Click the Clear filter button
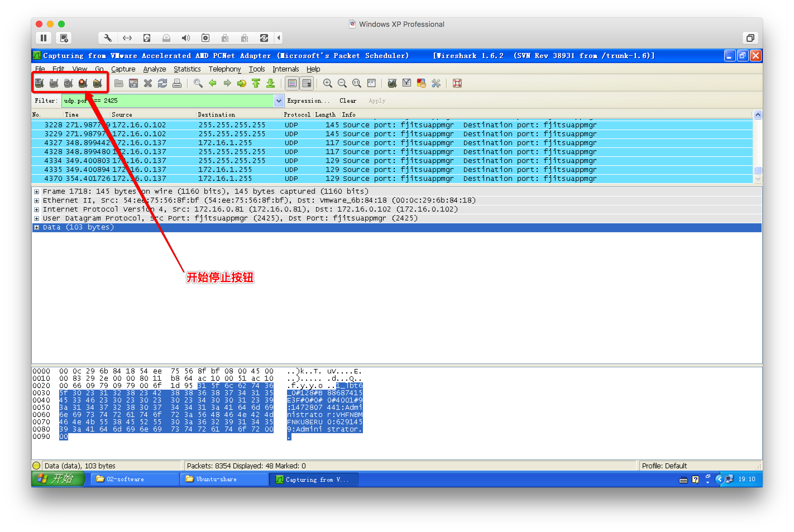This screenshot has height=532, width=794. pyautogui.click(x=348, y=101)
